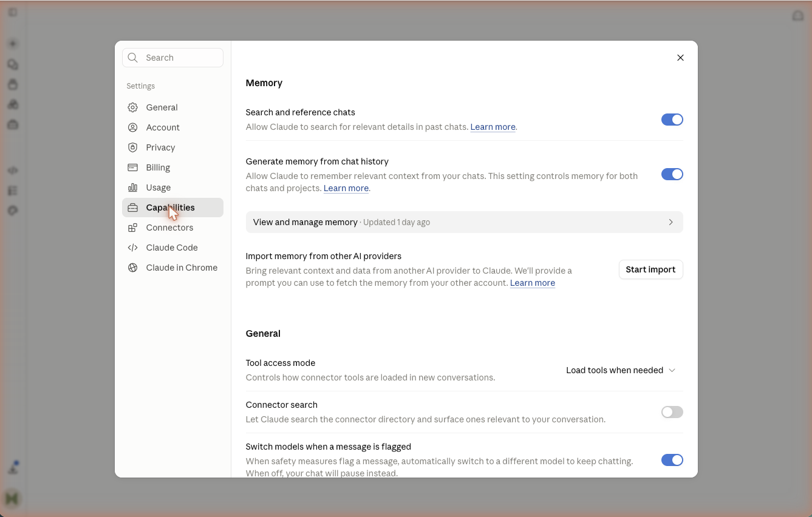
Task: Open the General settings section
Action: pyautogui.click(x=172, y=107)
